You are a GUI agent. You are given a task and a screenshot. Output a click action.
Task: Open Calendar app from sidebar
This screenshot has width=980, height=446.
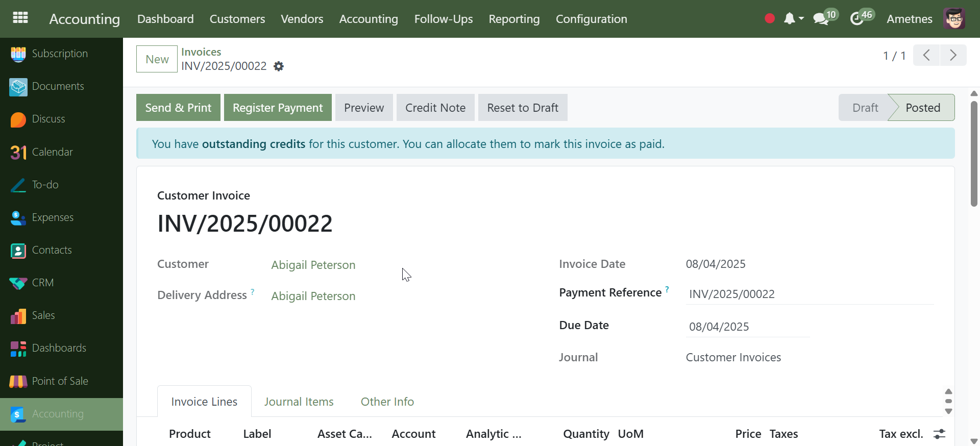[52, 152]
